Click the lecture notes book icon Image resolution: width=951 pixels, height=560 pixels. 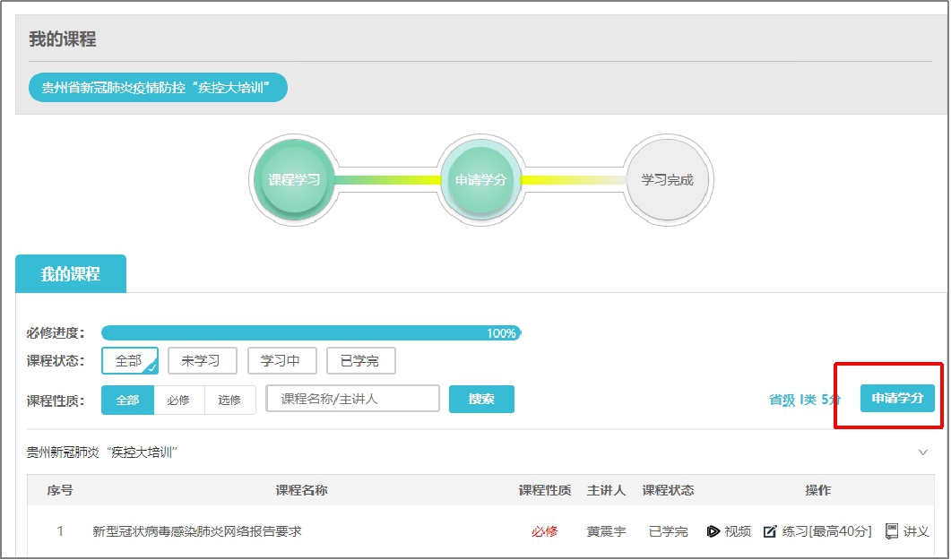click(x=892, y=531)
